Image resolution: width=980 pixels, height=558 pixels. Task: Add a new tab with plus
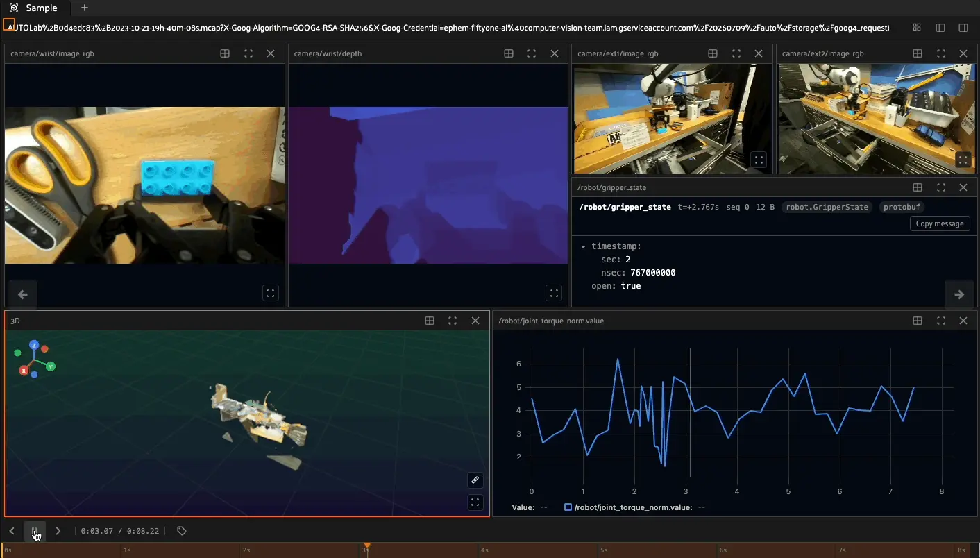click(x=85, y=8)
